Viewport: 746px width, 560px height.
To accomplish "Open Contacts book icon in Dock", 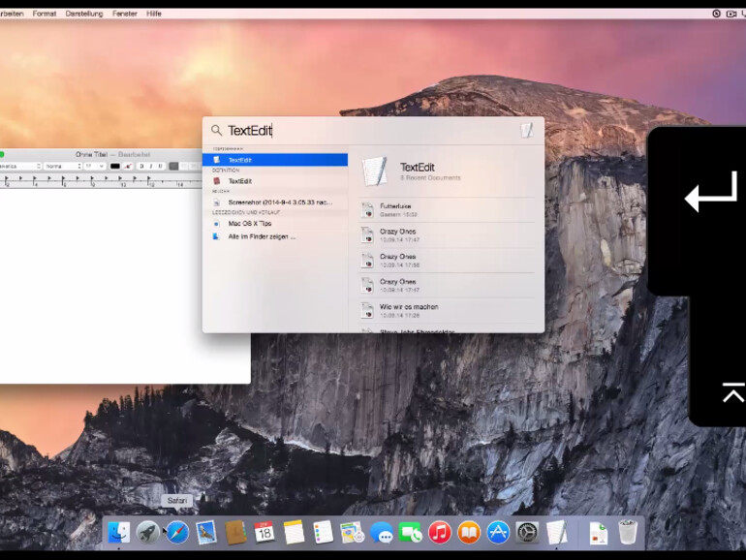I will click(235, 532).
